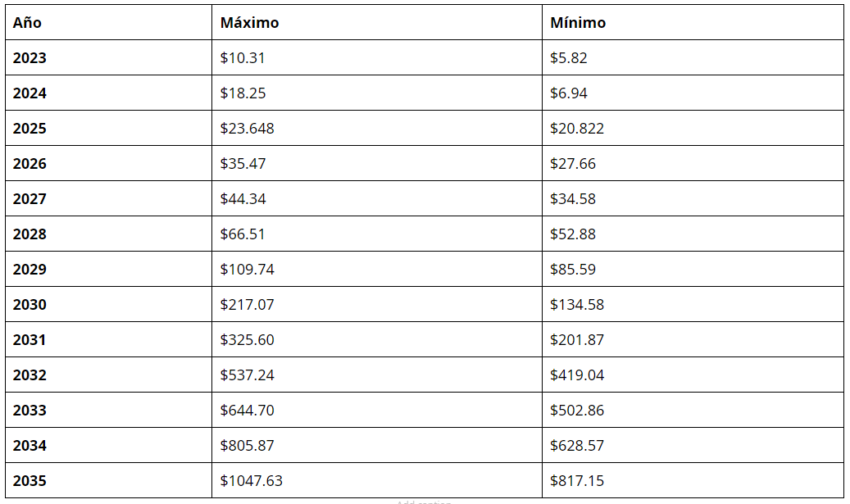
Task: Click the $217.07 cell
Action: [377, 304]
